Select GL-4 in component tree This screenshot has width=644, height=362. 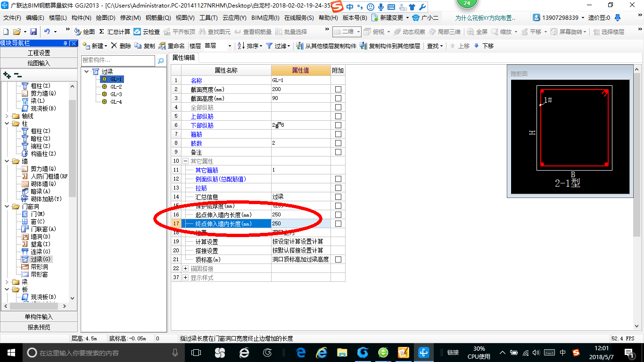point(112,102)
